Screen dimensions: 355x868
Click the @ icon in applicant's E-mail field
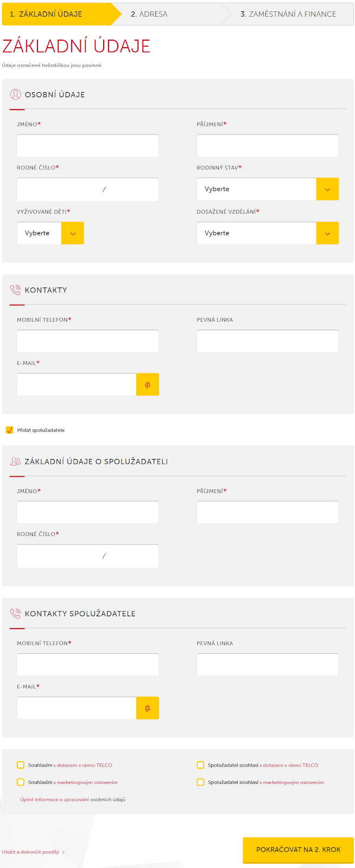(148, 385)
